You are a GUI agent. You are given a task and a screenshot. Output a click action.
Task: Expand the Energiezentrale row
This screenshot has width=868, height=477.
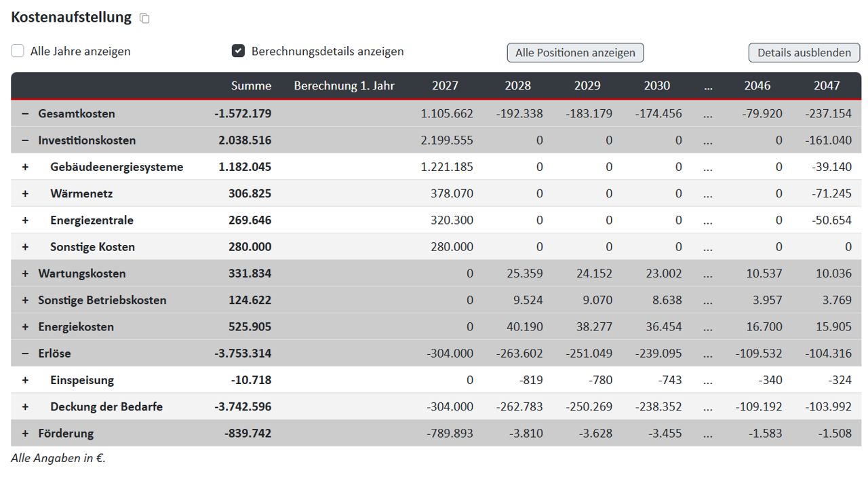pyautogui.click(x=25, y=220)
